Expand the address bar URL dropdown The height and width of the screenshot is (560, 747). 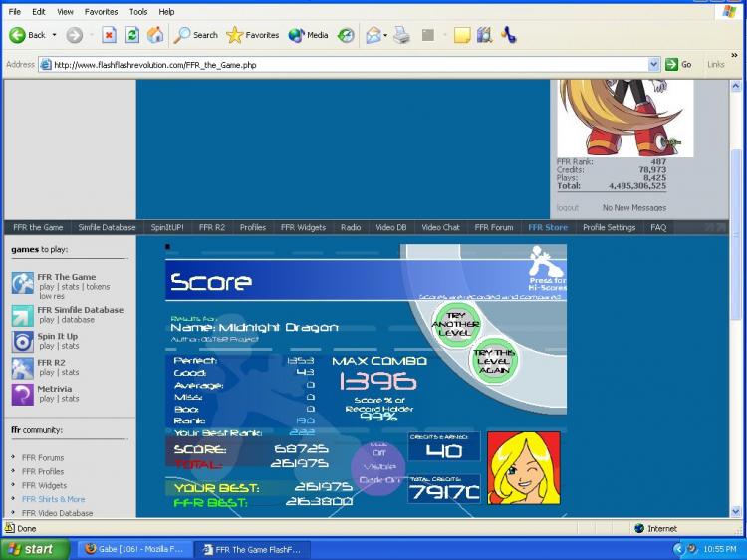pos(654,64)
